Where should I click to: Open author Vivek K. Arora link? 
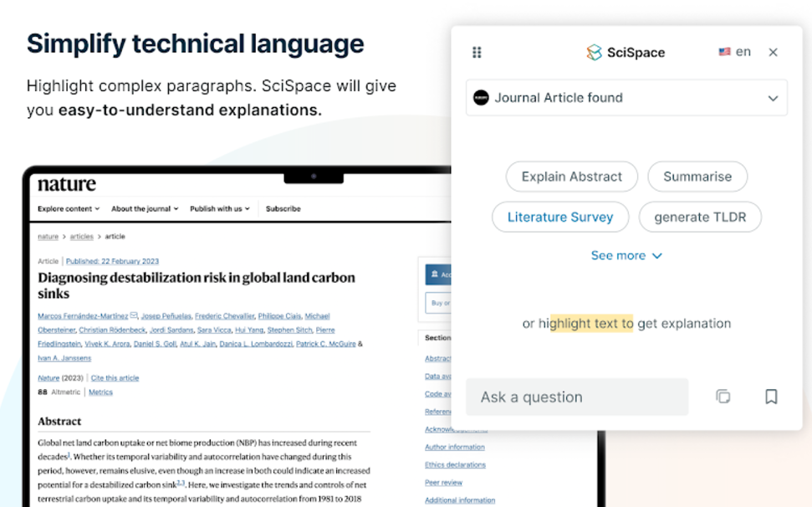tap(107, 344)
